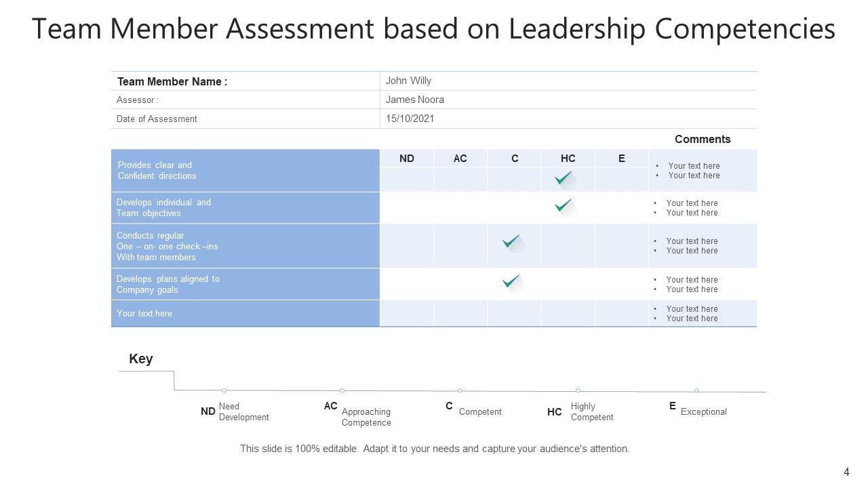The image size is (868, 488).
Task: Click the Comments heading
Action: 703,139
